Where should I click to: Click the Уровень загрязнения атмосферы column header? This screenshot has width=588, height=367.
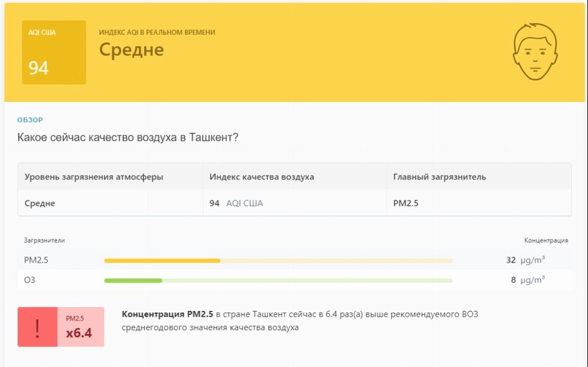point(94,177)
